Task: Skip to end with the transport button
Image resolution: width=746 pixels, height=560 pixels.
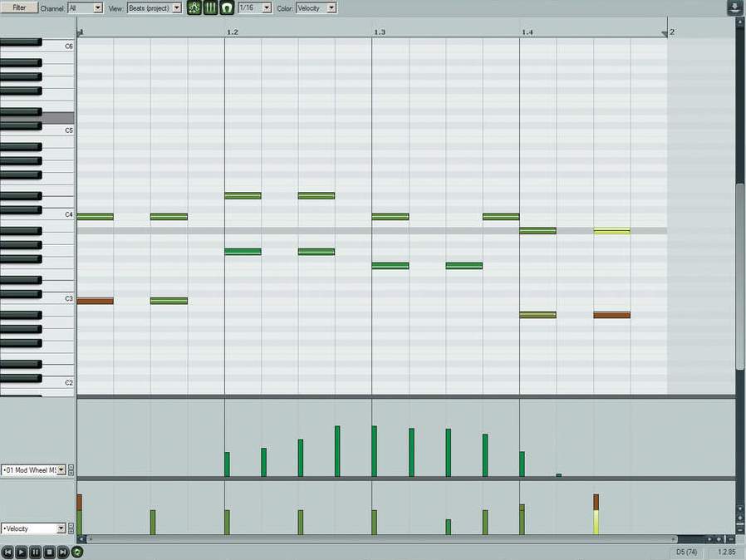Action: coord(63,553)
